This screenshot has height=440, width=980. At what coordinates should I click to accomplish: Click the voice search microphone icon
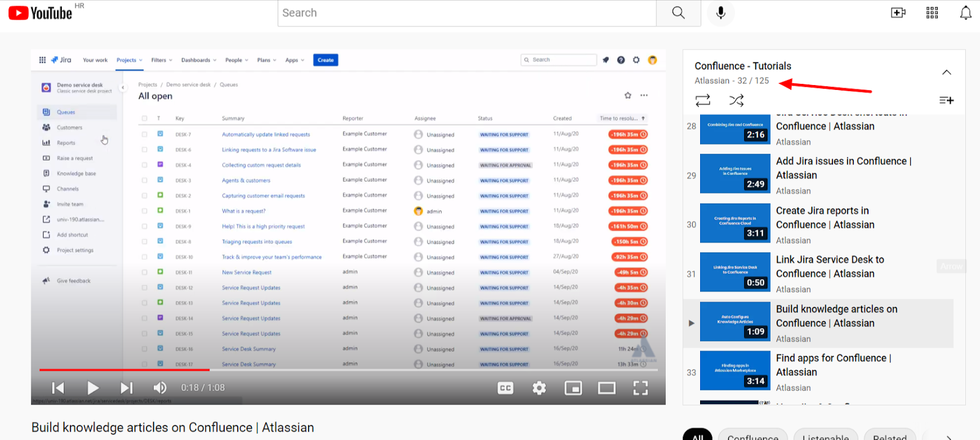coord(721,13)
